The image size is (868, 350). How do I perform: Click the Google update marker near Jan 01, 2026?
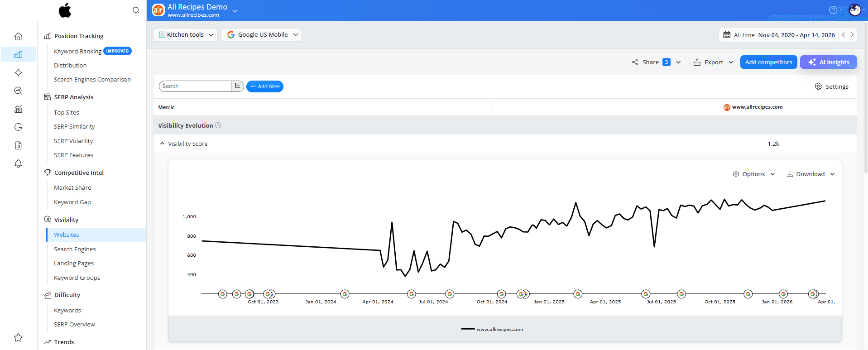tap(783, 294)
